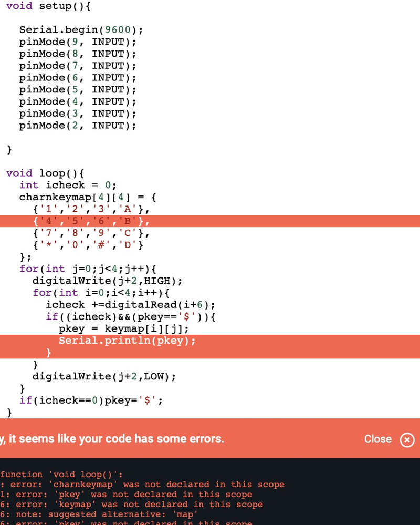Click the circled X icon in the error banner

click(x=407, y=440)
